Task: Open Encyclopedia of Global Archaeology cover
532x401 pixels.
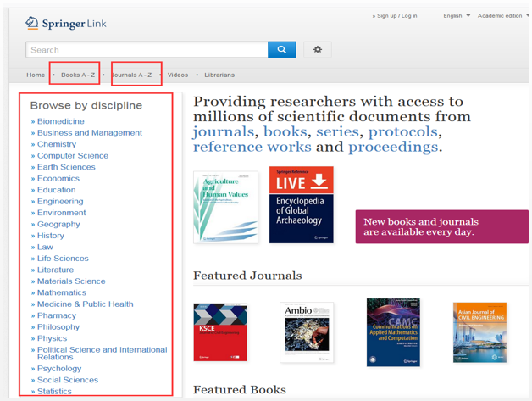Action: tap(302, 205)
